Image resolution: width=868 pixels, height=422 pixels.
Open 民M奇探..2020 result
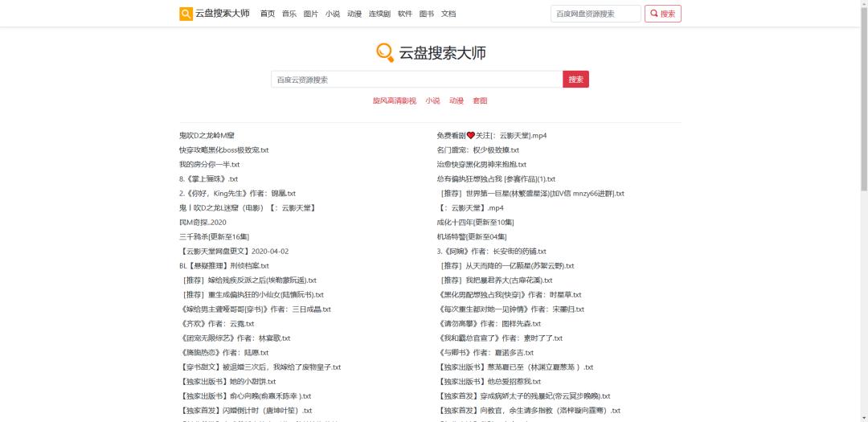(203, 222)
